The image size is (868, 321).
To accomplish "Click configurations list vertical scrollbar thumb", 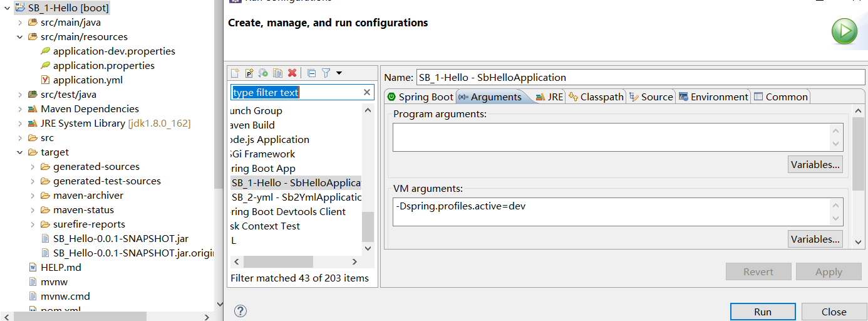I will click(368, 227).
